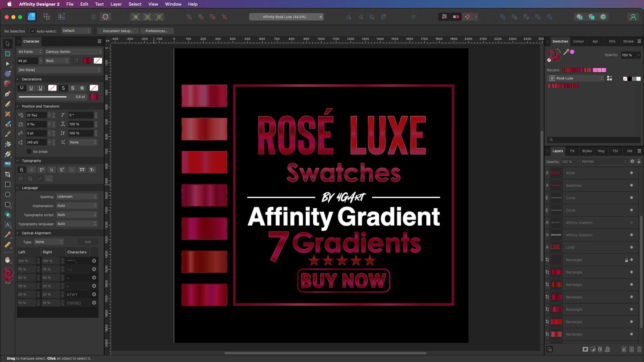
Task: Open the Century Gothic font family dropdown
Action: (x=73, y=52)
